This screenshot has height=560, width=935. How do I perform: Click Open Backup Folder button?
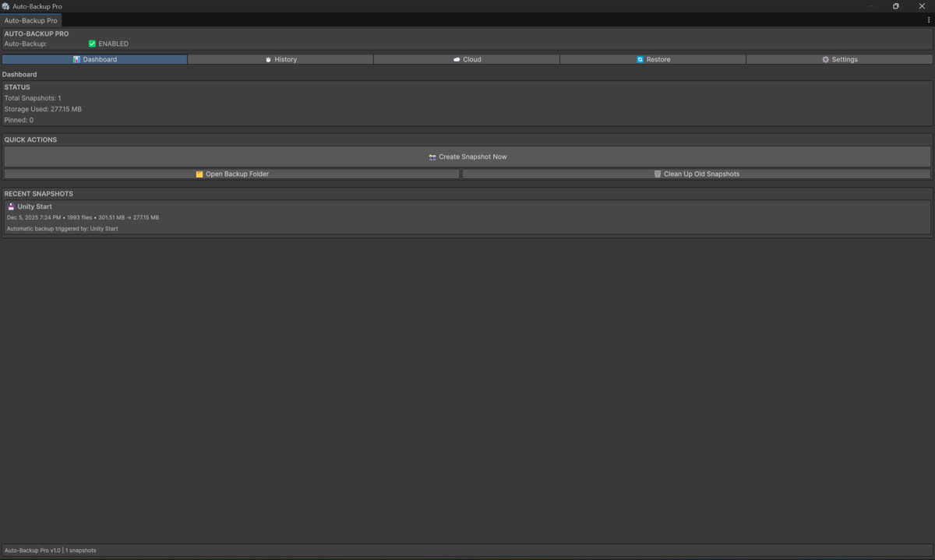[x=232, y=174]
